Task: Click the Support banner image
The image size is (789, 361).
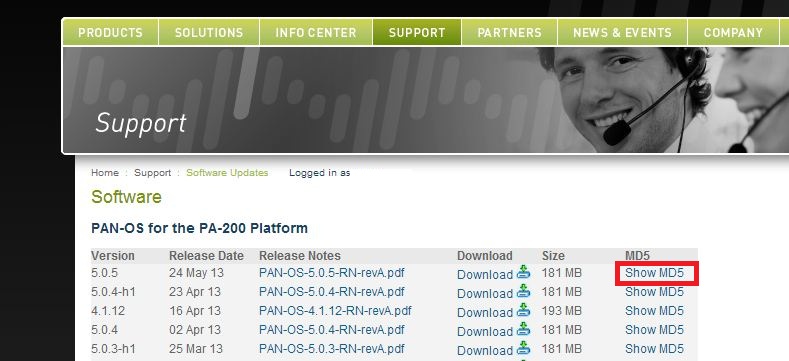Action: [425, 100]
